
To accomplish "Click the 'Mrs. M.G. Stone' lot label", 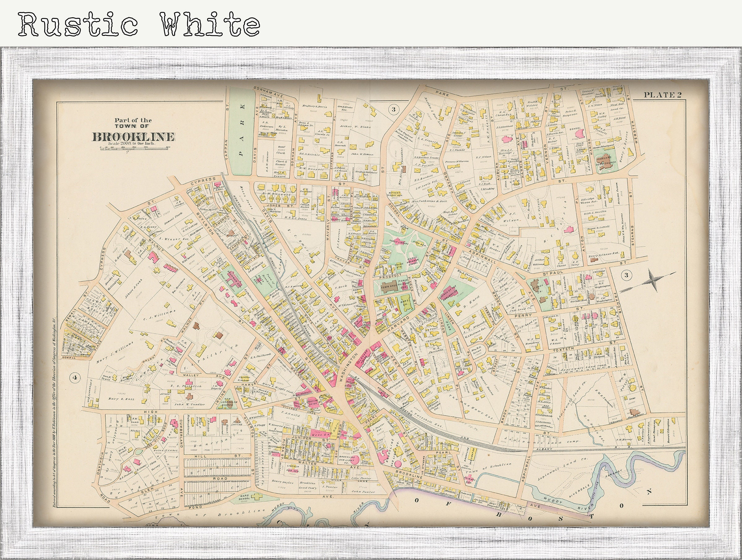I will [476, 350].
